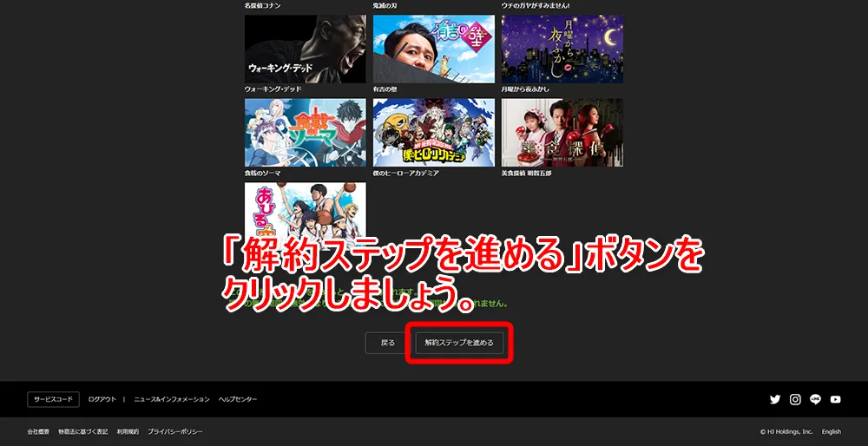The height and width of the screenshot is (446, 868).
Task: Open the Instagram icon in footer
Action: click(x=795, y=399)
